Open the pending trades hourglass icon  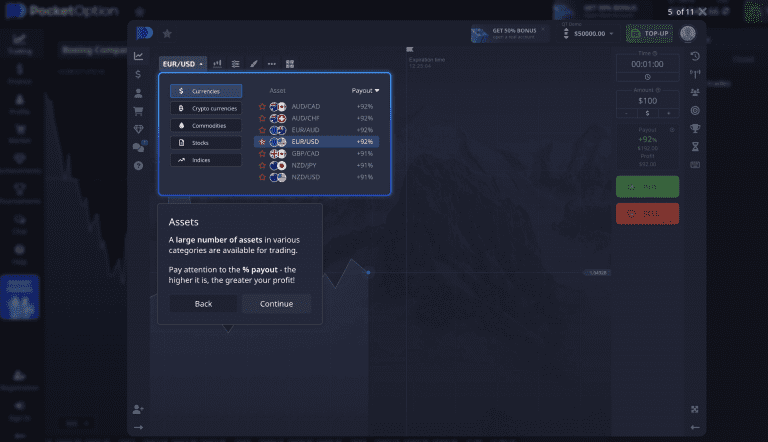695,147
